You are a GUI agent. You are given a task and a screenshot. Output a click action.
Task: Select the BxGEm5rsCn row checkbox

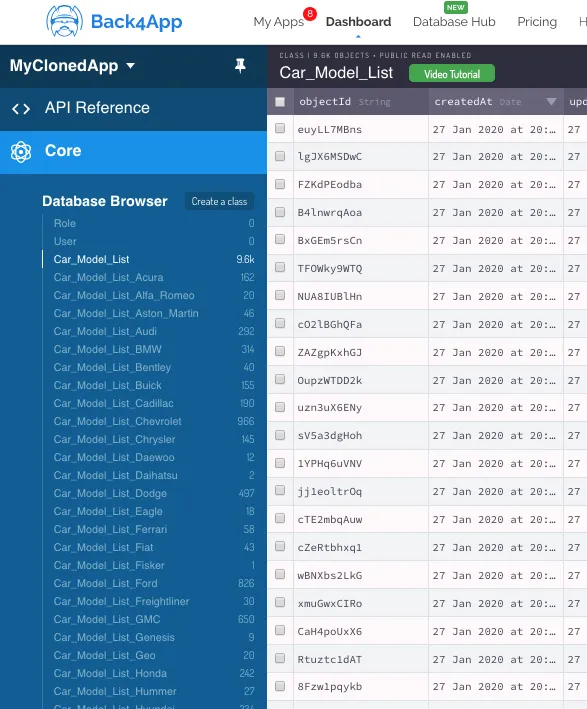point(280,239)
